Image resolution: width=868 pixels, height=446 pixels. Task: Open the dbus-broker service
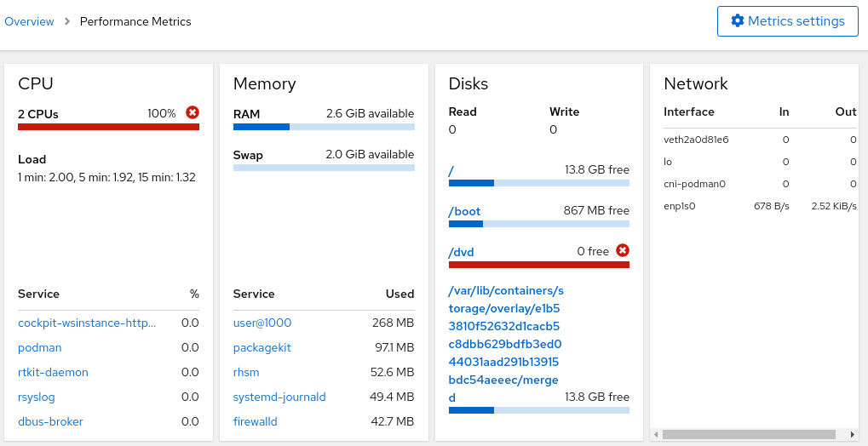pyautogui.click(x=50, y=421)
